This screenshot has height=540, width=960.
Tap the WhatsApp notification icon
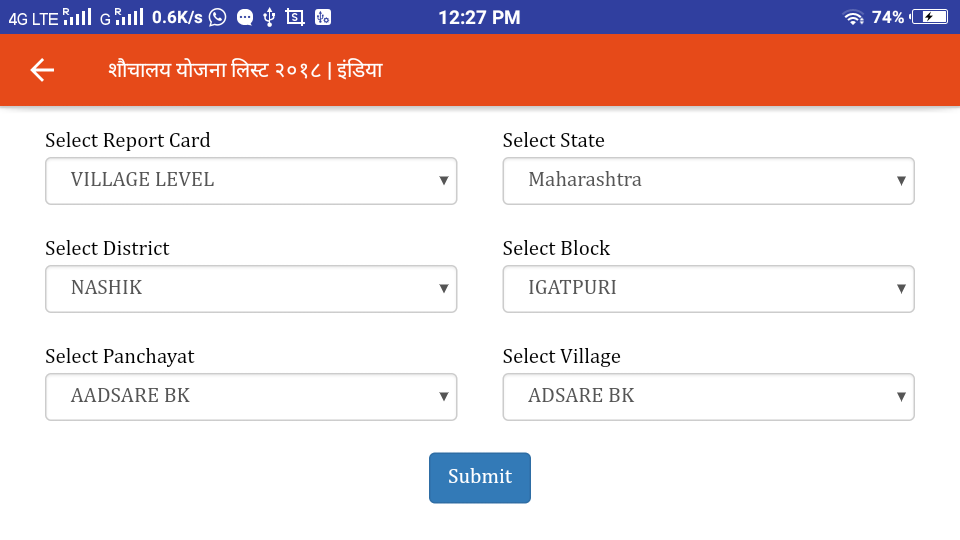point(218,17)
